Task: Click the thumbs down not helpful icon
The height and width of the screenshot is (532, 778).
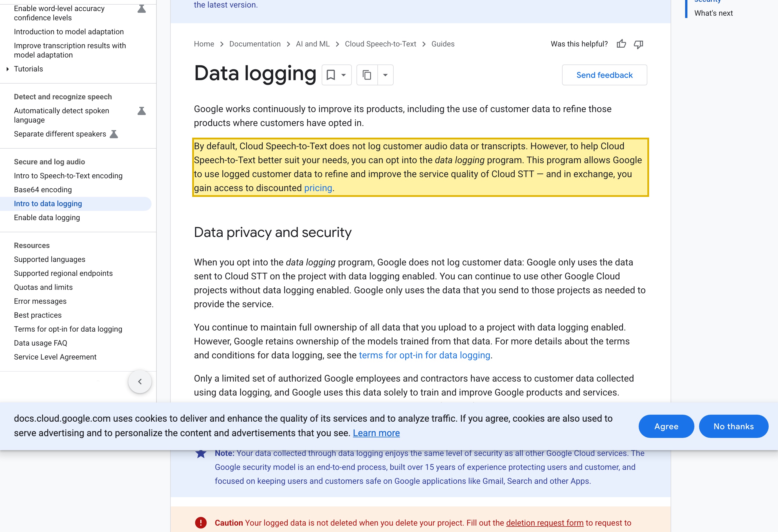Action: 638,44
